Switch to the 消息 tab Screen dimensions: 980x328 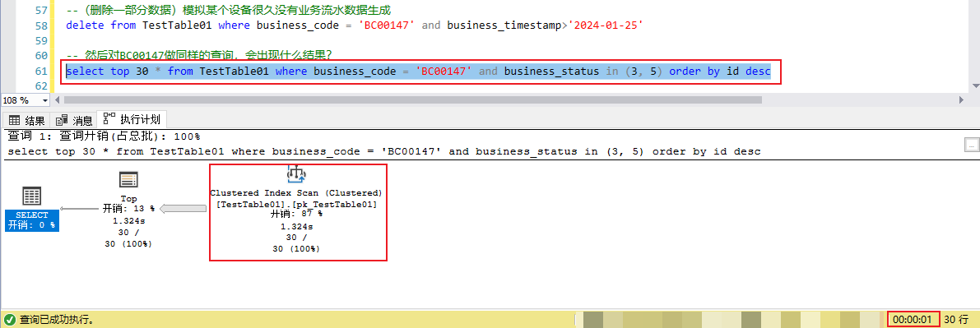[74, 121]
